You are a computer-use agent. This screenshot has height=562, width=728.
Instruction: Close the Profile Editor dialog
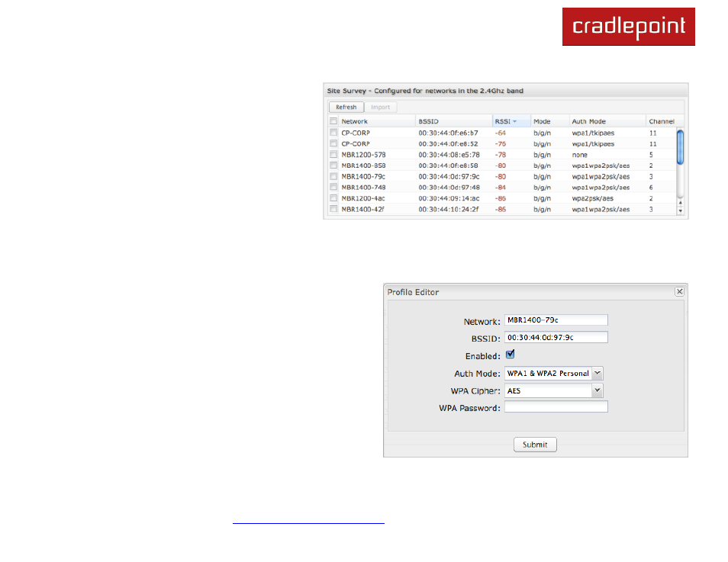click(679, 291)
